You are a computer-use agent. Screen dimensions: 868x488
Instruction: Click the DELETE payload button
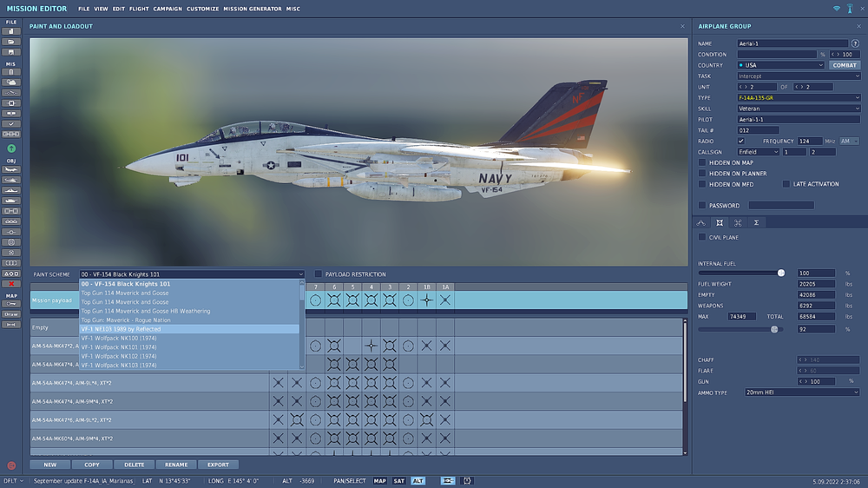coord(134,465)
